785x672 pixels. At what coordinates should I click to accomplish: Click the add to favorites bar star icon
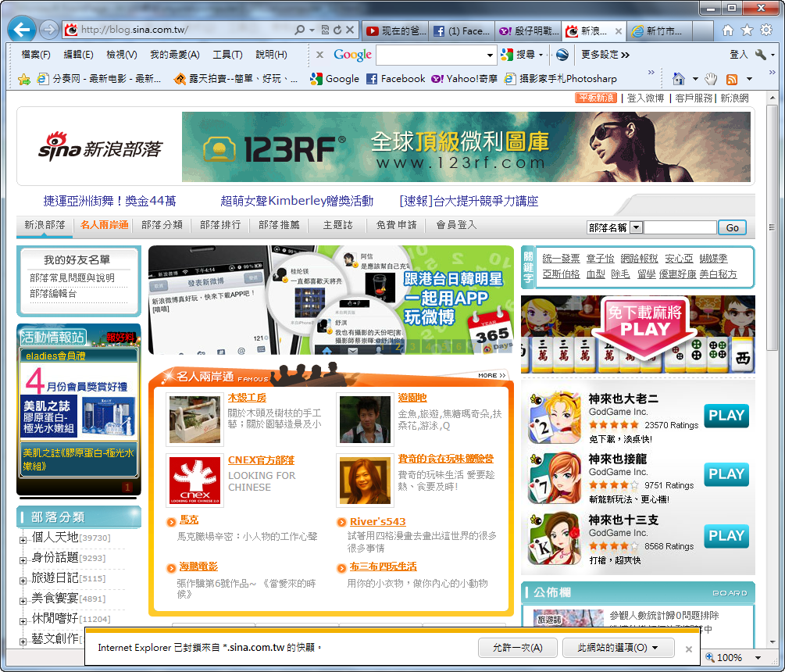(23, 79)
